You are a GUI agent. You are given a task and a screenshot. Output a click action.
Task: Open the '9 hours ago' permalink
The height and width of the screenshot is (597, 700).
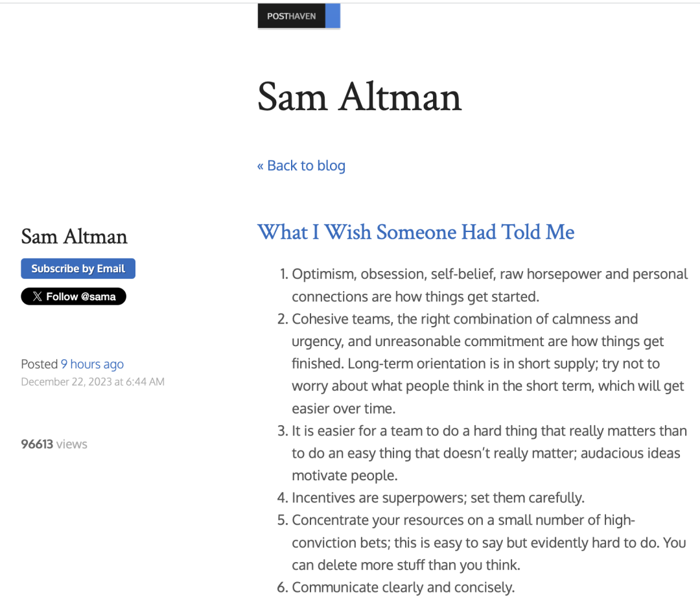point(93,364)
